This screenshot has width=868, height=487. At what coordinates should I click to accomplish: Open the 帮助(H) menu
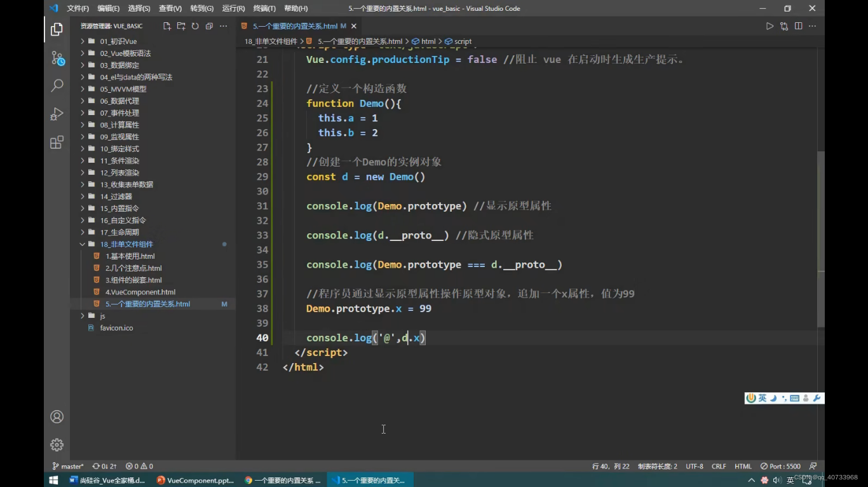(x=296, y=8)
